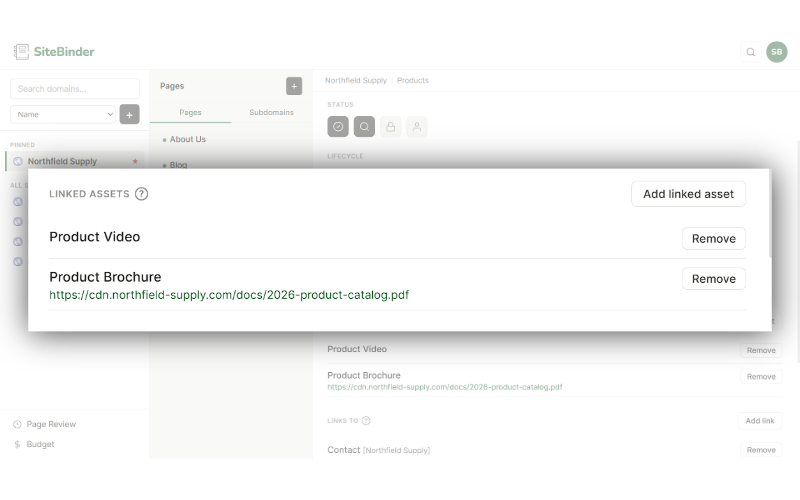Click Northfield Supply breadcrumb
Image resolution: width=800 pixels, height=500 pixels.
coord(356,81)
